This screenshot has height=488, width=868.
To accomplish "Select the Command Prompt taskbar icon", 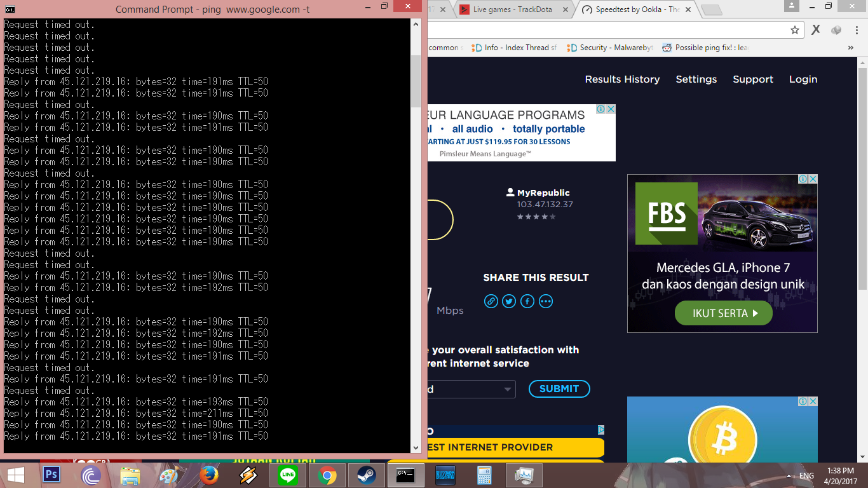I will point(406,475).
